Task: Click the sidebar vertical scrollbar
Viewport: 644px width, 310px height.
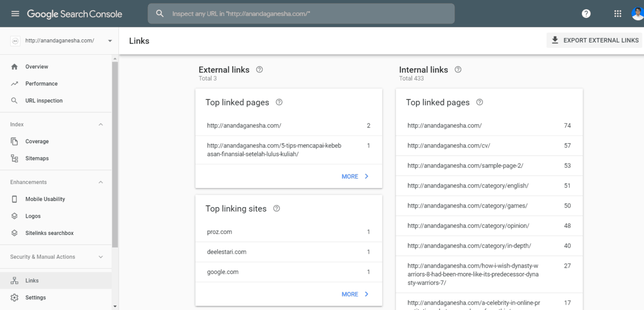Action: click(115, 156)
